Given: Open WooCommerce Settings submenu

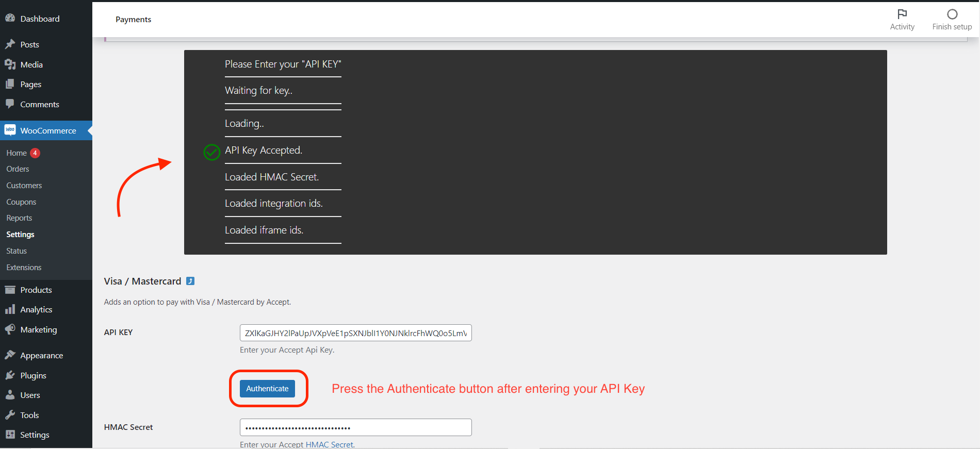Looking at the screenshot, I should [20, 235].
